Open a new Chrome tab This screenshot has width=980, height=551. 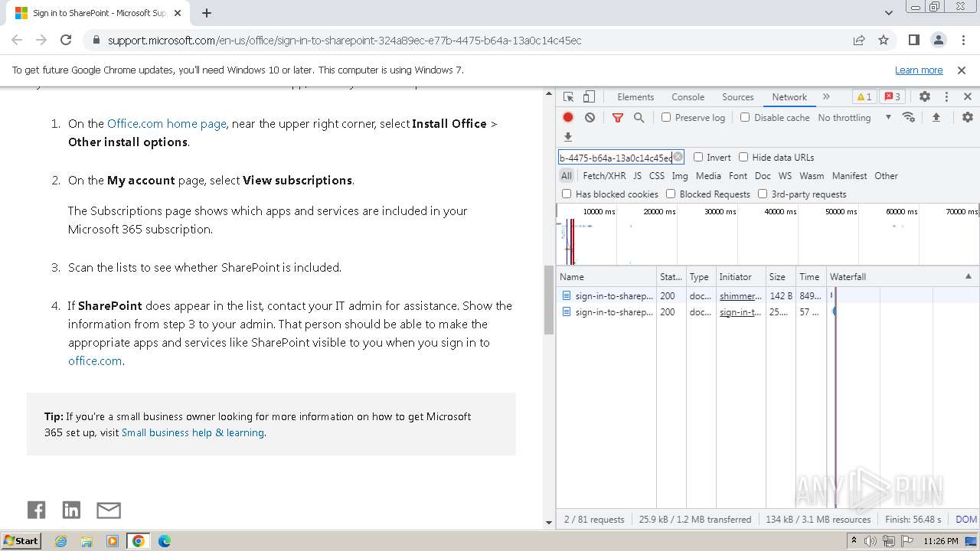coord(207,13)
